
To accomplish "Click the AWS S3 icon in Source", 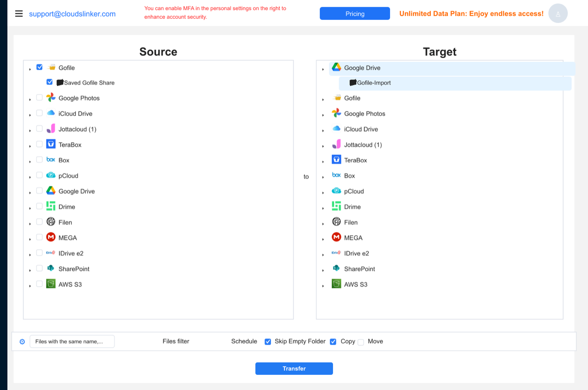I will 51,284.
